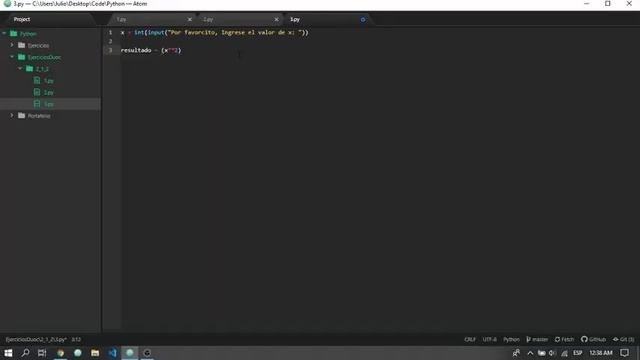Show hidden system tray icons

coord(530,353)
